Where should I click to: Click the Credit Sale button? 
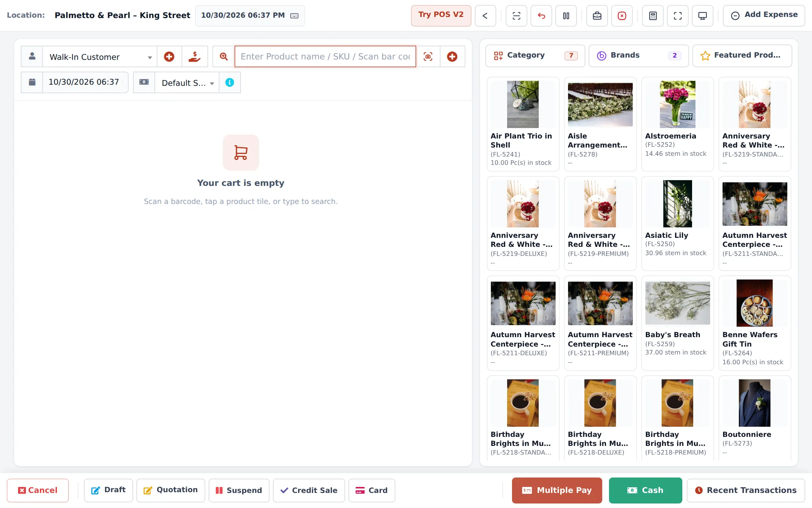[309, 490]
